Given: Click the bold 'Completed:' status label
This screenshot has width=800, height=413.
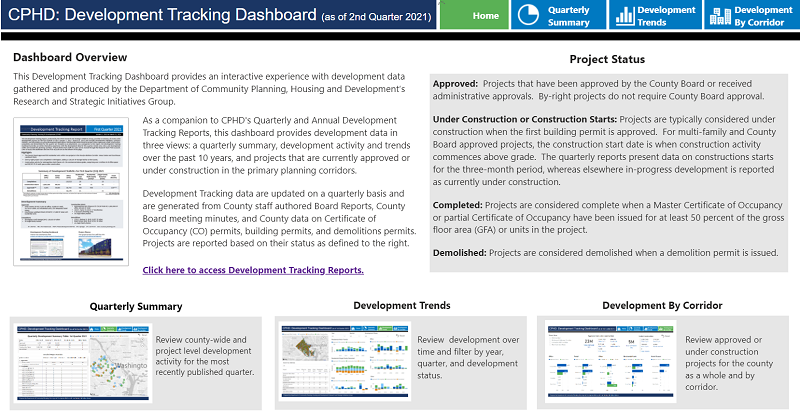Looking at the screenshot, I should (458, 205).
